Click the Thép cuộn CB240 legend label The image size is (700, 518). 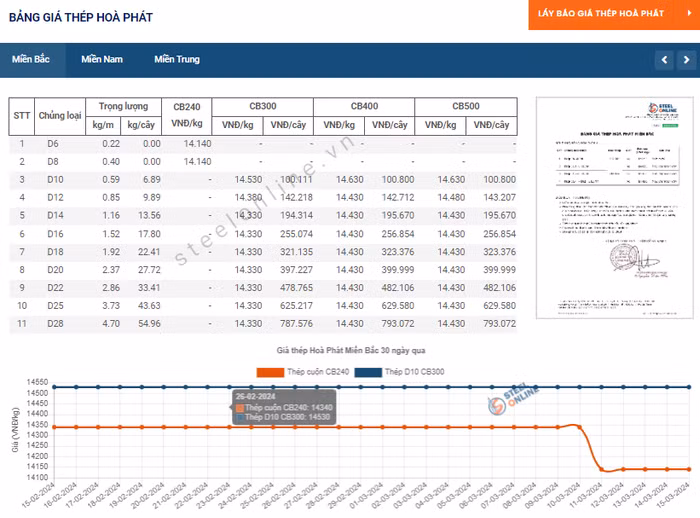pos(318,372)
